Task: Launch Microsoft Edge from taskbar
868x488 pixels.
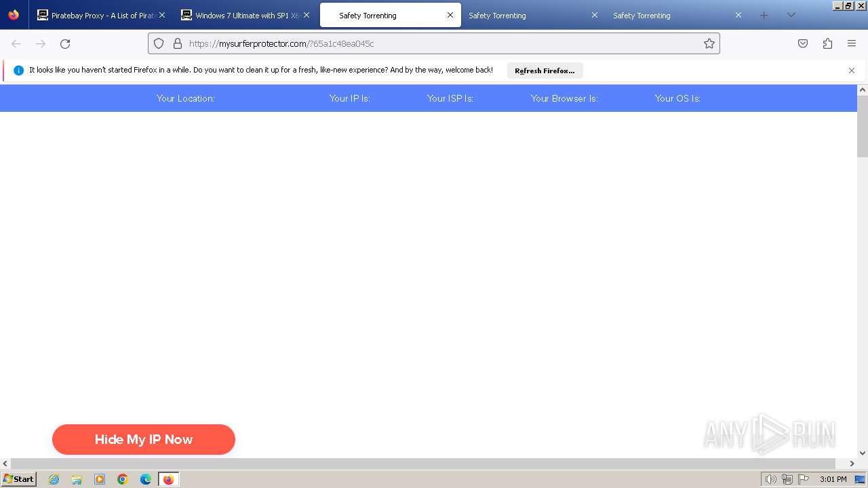Action: click(x=146, y=479)
